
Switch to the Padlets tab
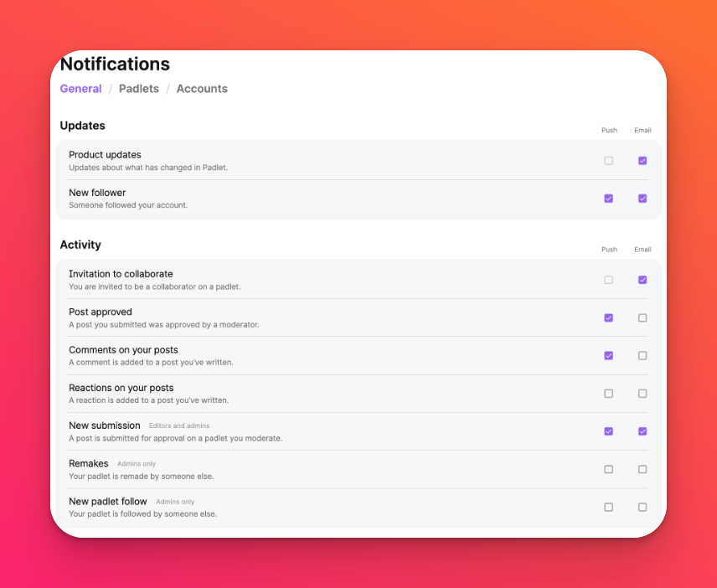pos(138,89)
